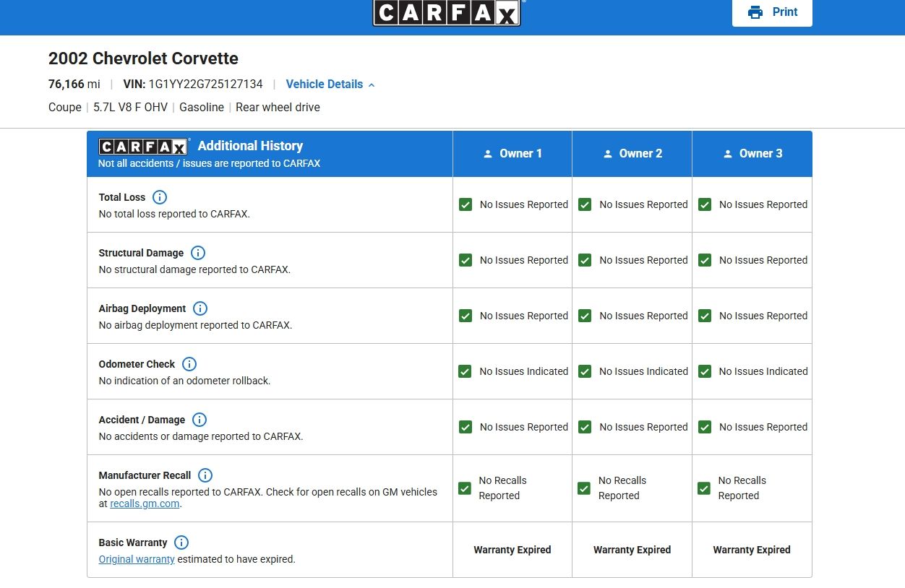The image size is (905, 588).
Task: Click Owner 3 Manufacturer Recall green checkmark
Action: coord(704,488)
